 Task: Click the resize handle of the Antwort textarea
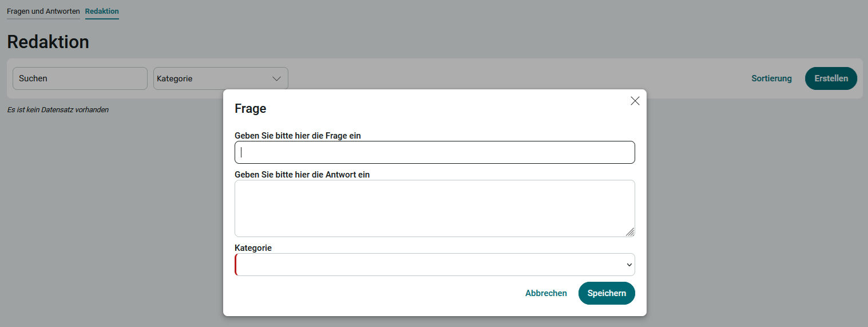pyautogui.click(x=629, y=232)
